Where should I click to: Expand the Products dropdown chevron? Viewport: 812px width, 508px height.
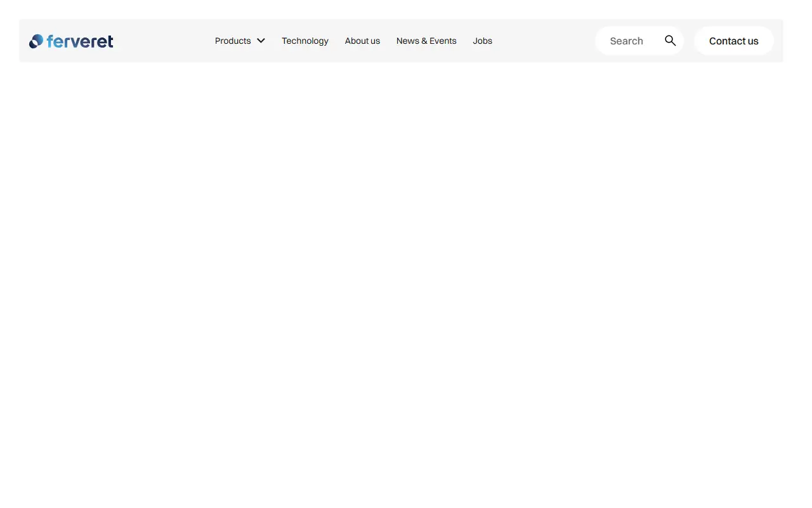click(261, 41)
